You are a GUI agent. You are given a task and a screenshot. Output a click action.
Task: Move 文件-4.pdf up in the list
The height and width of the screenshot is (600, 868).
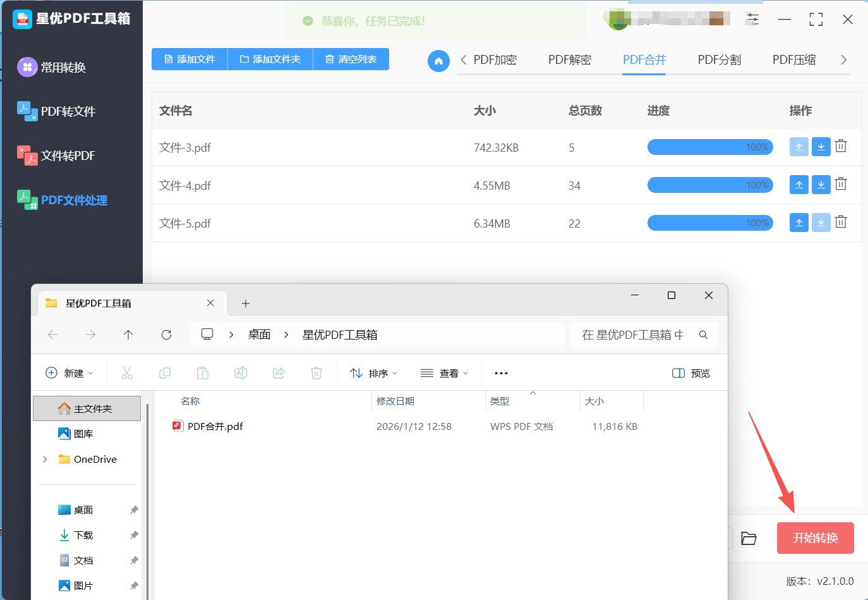[x=799, y=185]
